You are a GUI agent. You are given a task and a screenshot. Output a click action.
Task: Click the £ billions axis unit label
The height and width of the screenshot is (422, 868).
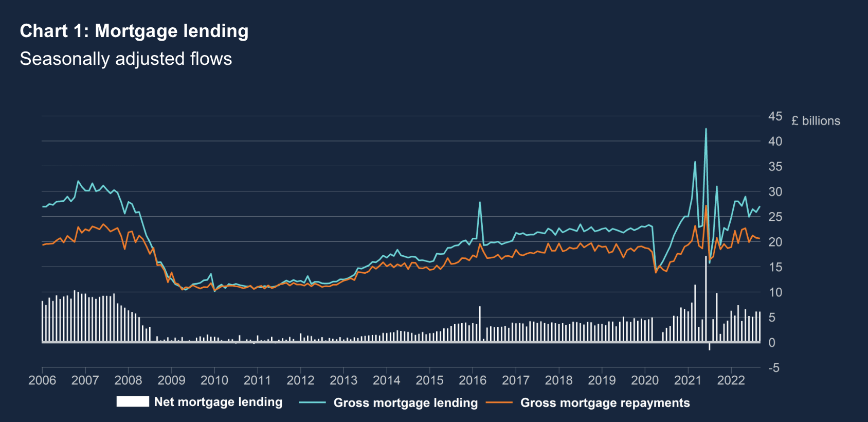click(x=816, y=121)
